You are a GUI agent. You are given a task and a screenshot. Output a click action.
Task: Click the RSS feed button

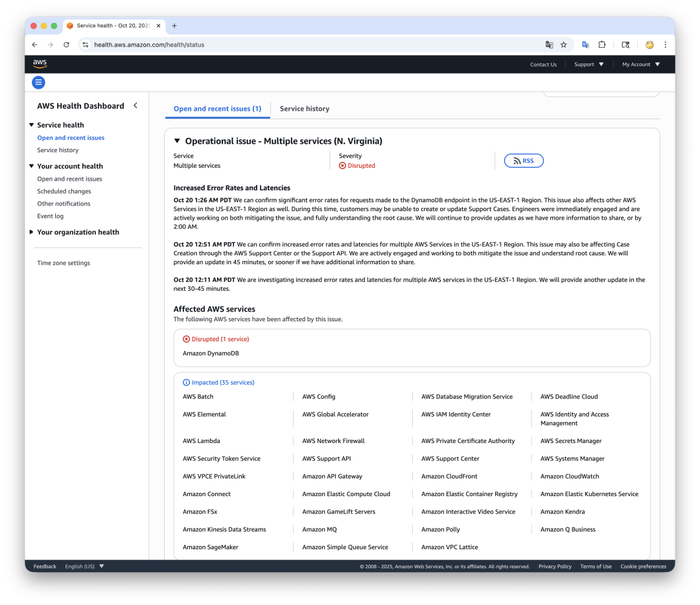524,161
